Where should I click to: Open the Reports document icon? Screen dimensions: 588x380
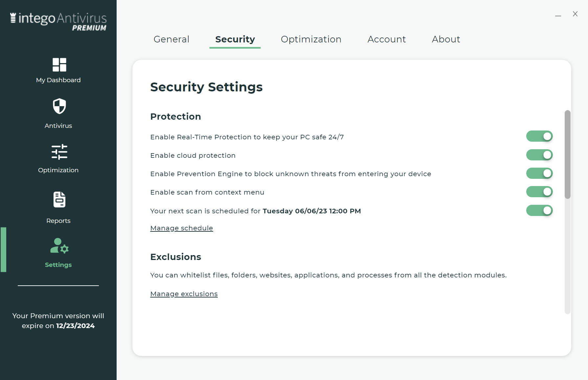59,199
